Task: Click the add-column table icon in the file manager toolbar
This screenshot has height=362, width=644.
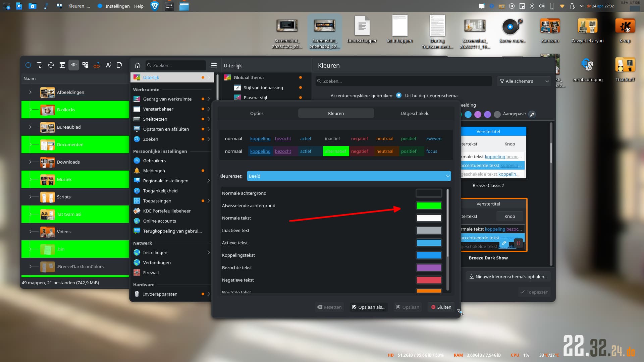Action: (62, 65)
